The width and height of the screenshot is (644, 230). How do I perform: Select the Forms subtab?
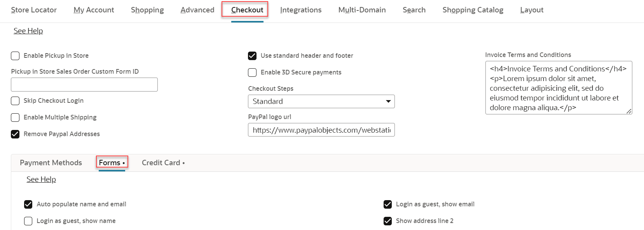(x=112, y=163)
